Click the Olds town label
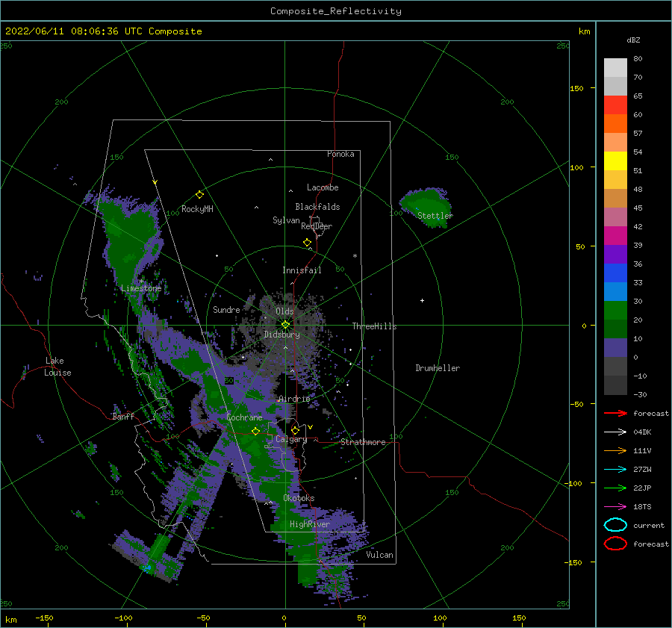 (284, 311)
